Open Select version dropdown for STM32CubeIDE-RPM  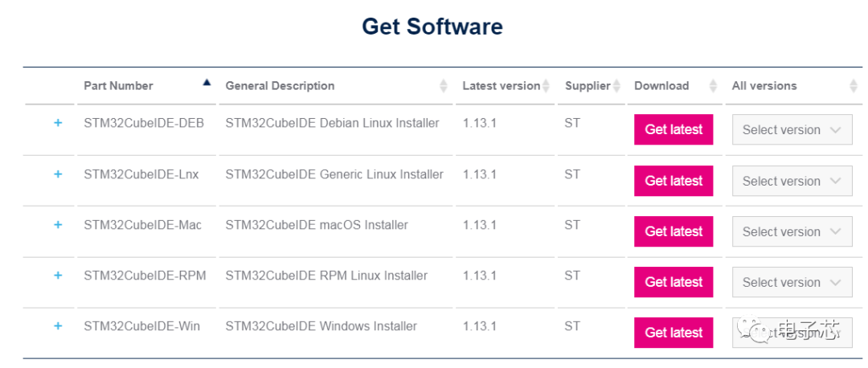[x=792, y=282]
